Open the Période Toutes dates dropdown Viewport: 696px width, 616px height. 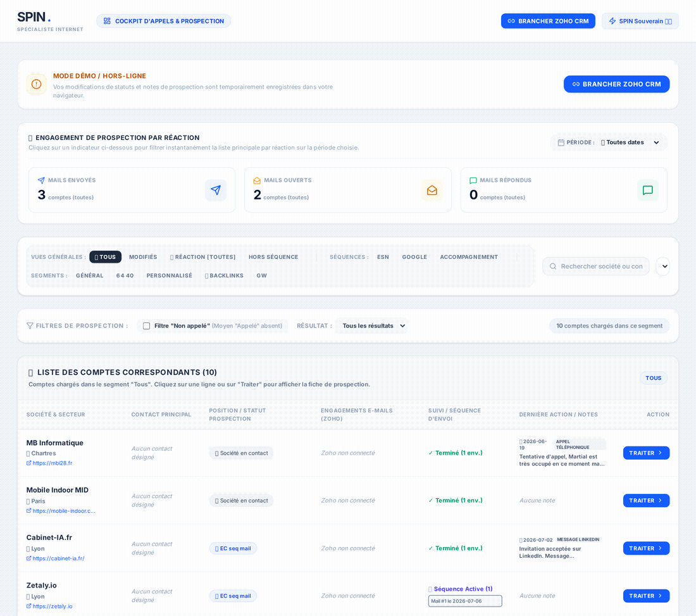[x=630, y=142]
